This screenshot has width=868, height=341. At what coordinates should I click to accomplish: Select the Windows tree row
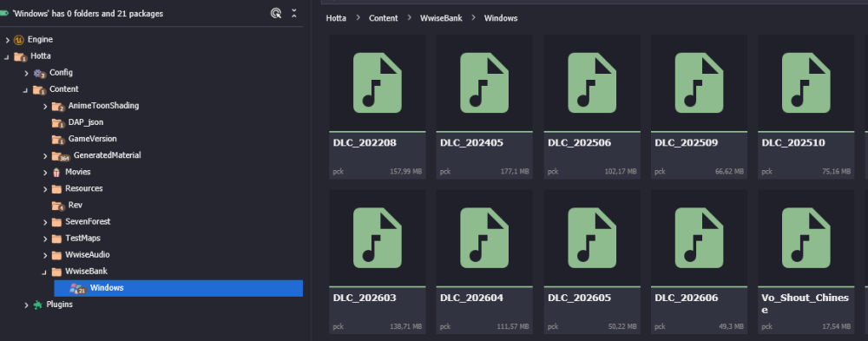178,288
